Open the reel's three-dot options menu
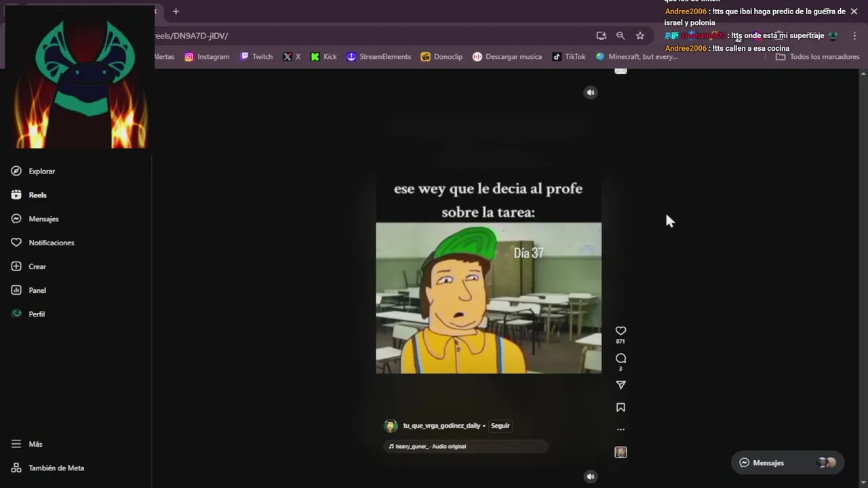 pos(620,430)
